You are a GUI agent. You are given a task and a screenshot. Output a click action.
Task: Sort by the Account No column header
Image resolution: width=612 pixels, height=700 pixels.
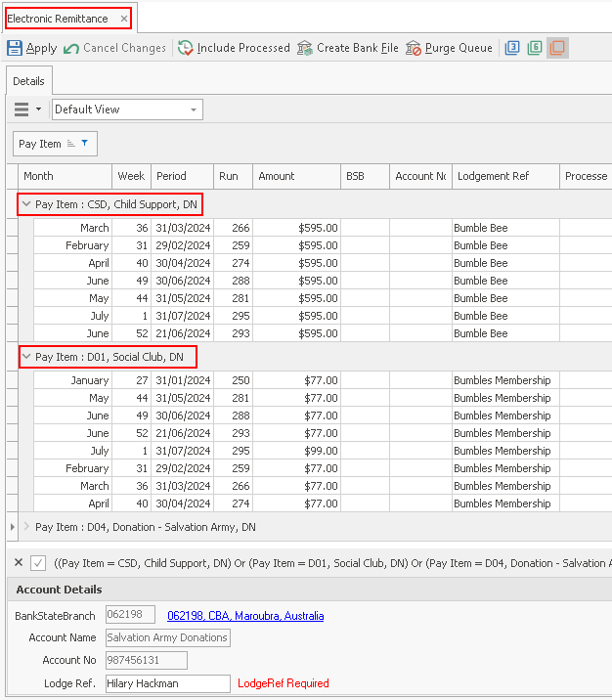(421, 176)
